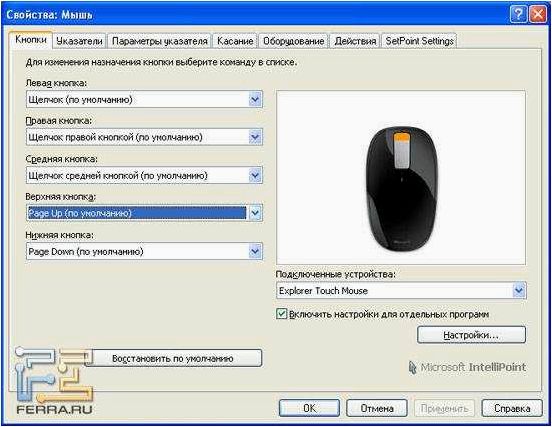Open the Параметры указателя tab
The image size is (552, 427).
coord(159,41)
